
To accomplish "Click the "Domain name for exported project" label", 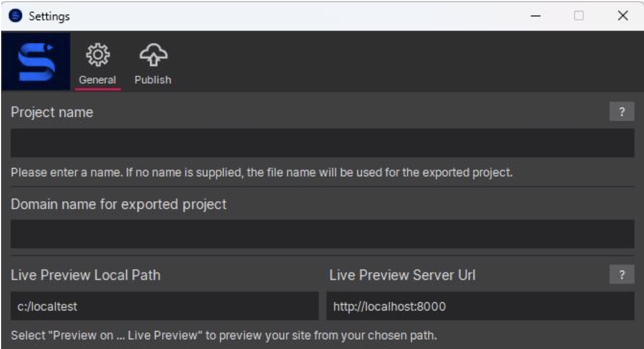I will click(119, 204).
